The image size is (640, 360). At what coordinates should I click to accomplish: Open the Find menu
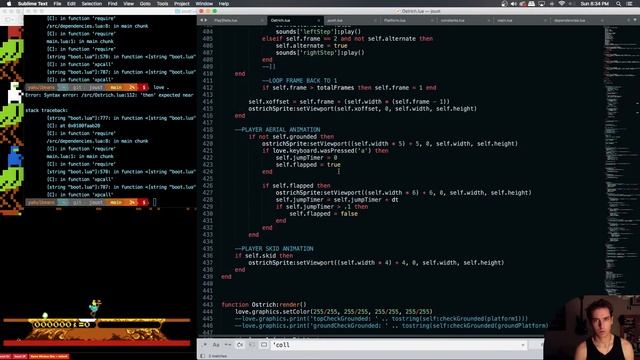[112, 4]
